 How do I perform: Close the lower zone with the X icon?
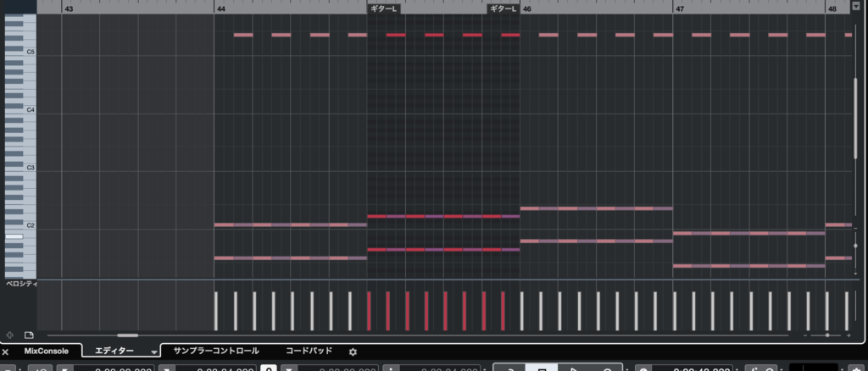click(x=5, y=352)
